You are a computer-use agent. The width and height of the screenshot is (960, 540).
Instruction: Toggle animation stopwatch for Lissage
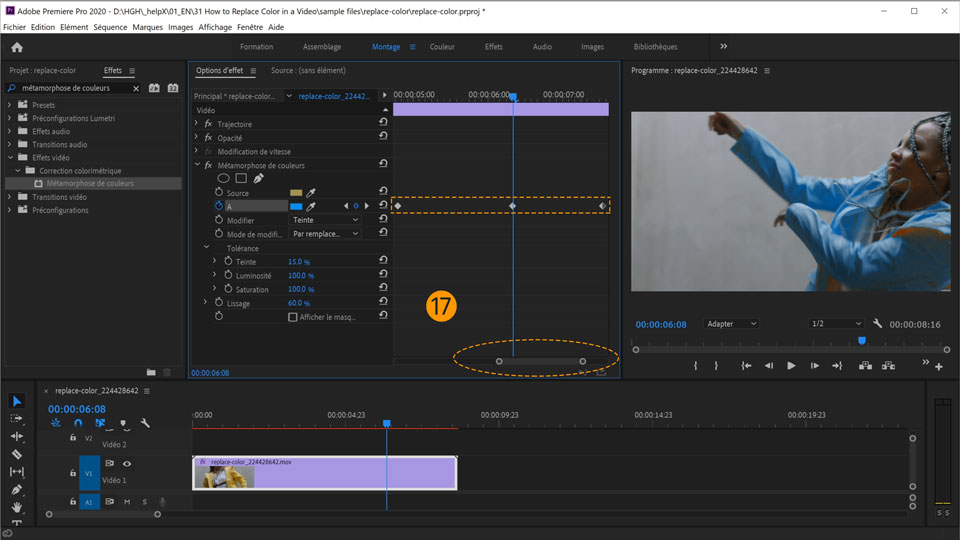tap(219, 303)
